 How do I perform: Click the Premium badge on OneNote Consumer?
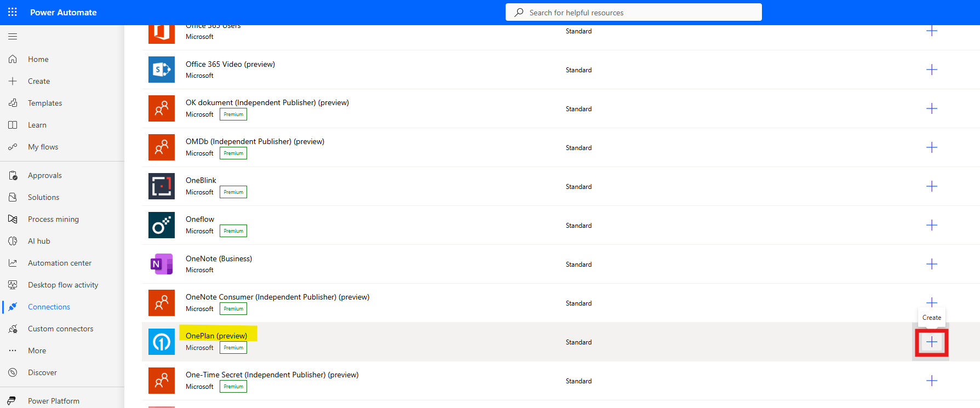(233, 309)
